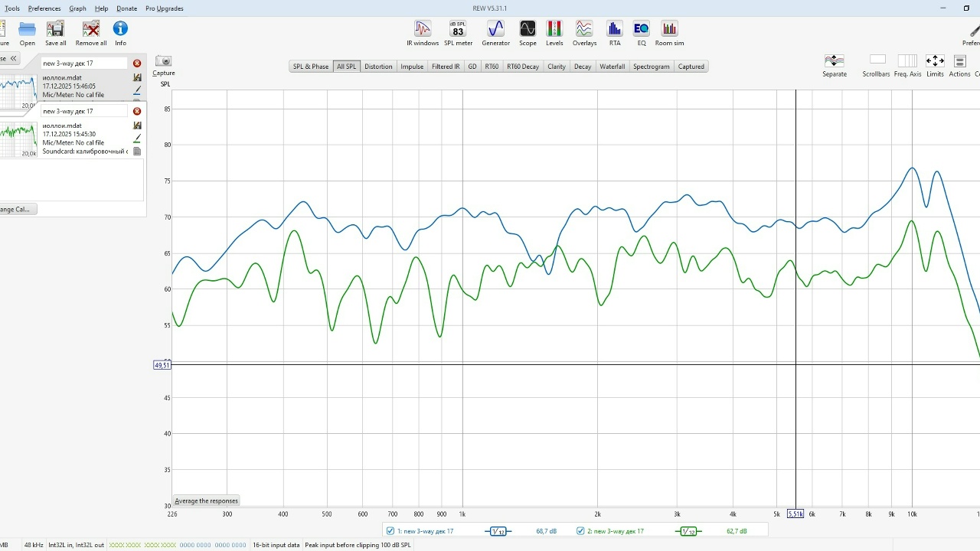980x551 pixels.
Task: Click the Change Cal button
Action: coord(17,209)
